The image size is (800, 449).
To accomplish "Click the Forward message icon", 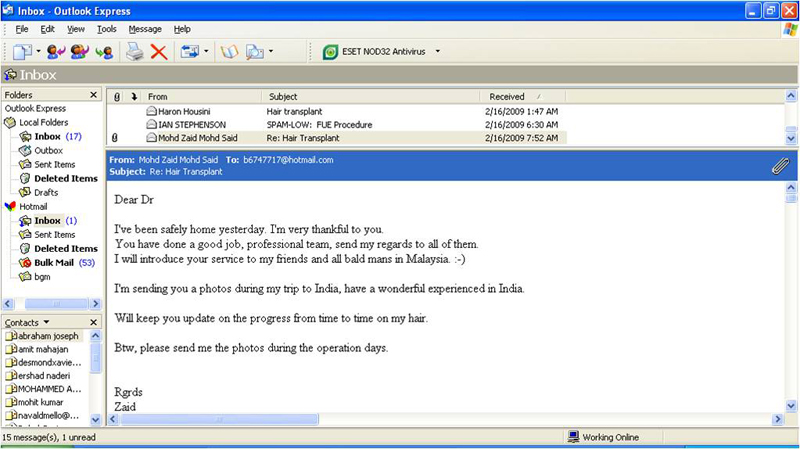I will 103,51.
